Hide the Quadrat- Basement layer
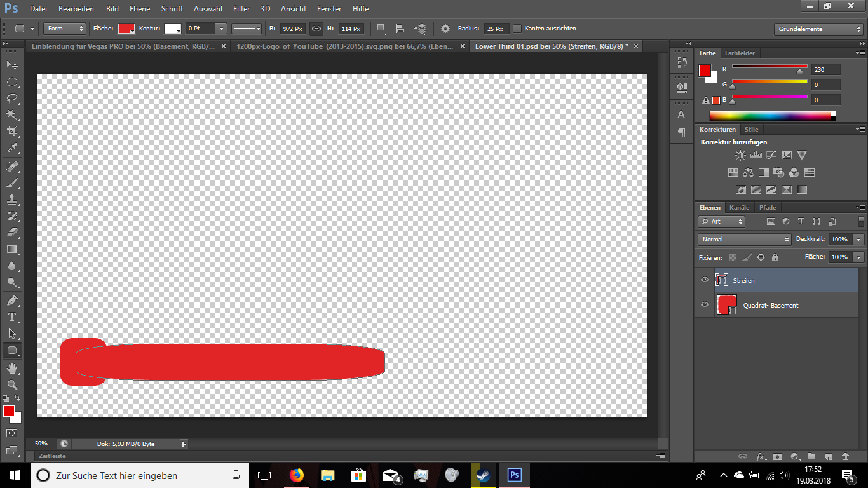Viewport: 868px width, 488px height. [704, 305]
